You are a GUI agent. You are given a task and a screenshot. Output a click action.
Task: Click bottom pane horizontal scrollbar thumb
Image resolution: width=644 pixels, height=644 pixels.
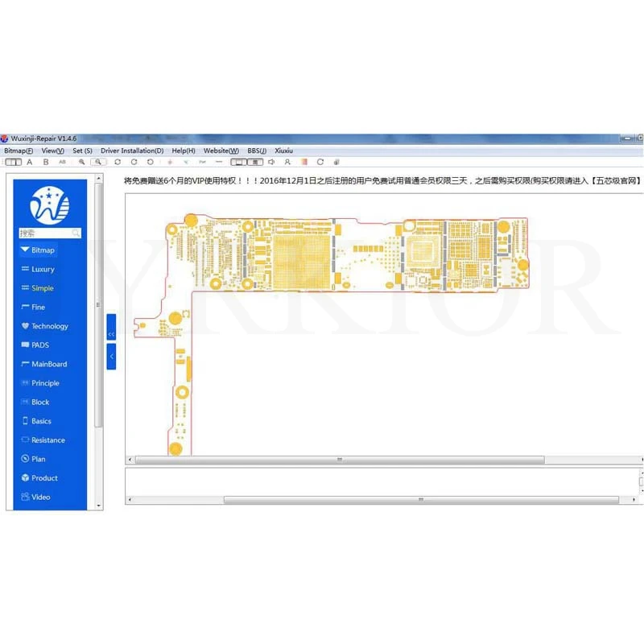click(x=421, y=500)
